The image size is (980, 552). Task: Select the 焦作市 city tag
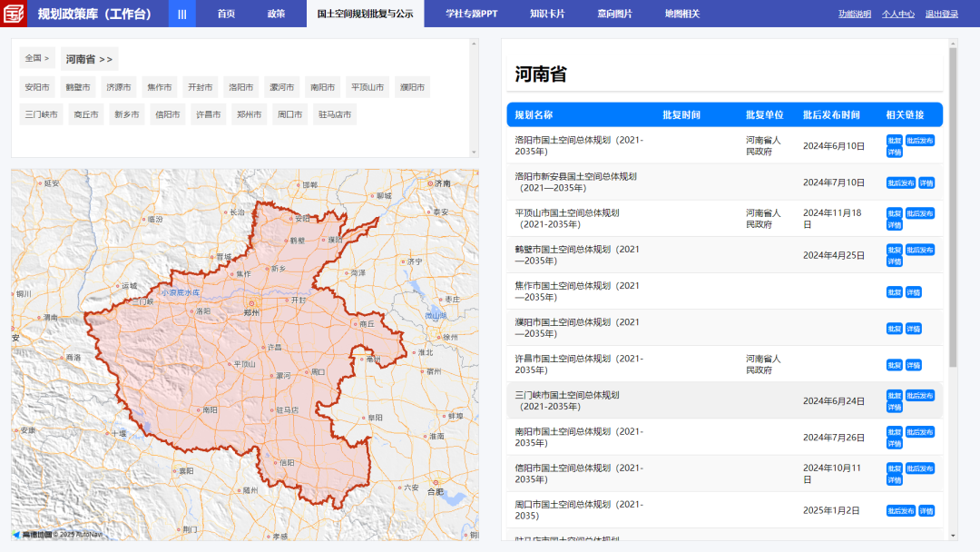coord(160,87)
